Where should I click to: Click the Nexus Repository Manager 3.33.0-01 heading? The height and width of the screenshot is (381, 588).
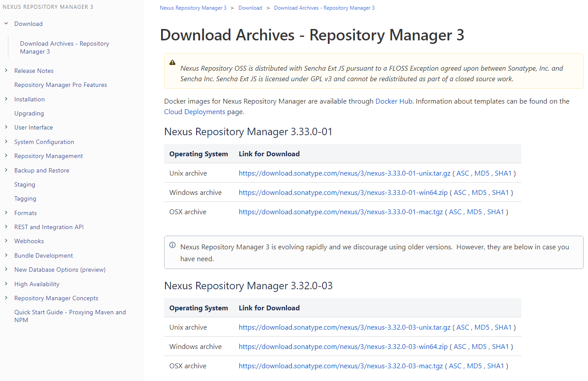[248, 132]
